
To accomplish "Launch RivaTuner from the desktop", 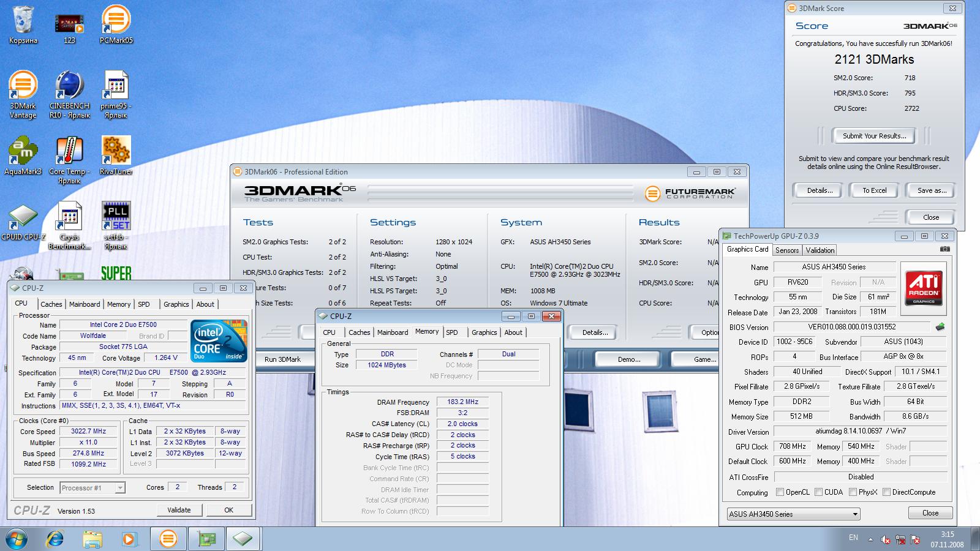I will pyautogui.click(x=116, y=156).
